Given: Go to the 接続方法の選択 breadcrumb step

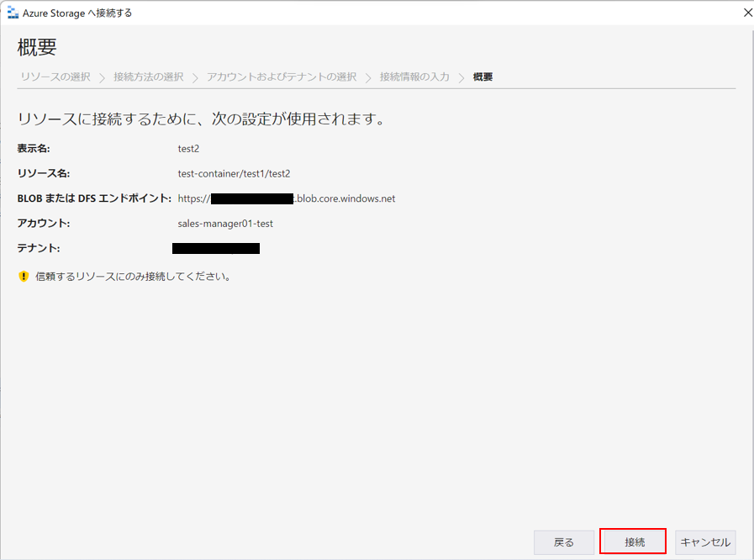Looking at the screenshot, I should click(x=149, y=77).
